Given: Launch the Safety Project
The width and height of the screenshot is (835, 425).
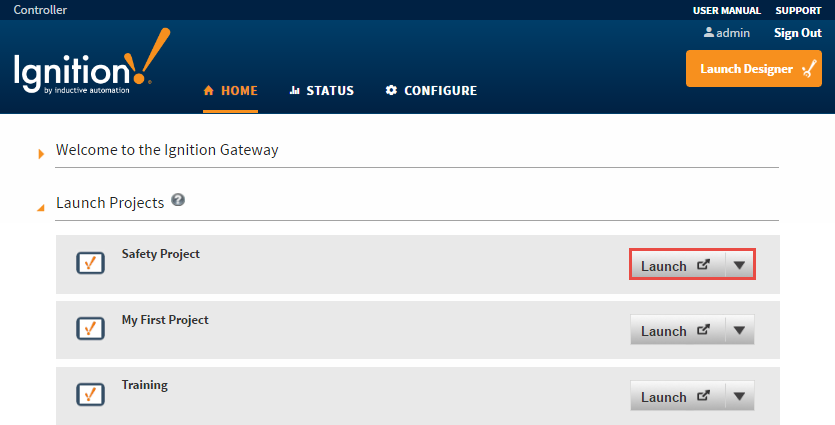Looking at the screenshot, I should [676, 265].
